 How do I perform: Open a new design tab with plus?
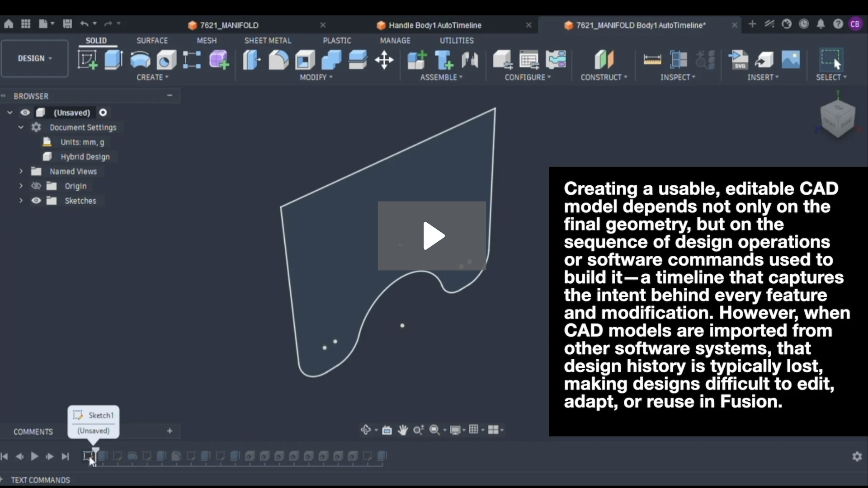752,24
